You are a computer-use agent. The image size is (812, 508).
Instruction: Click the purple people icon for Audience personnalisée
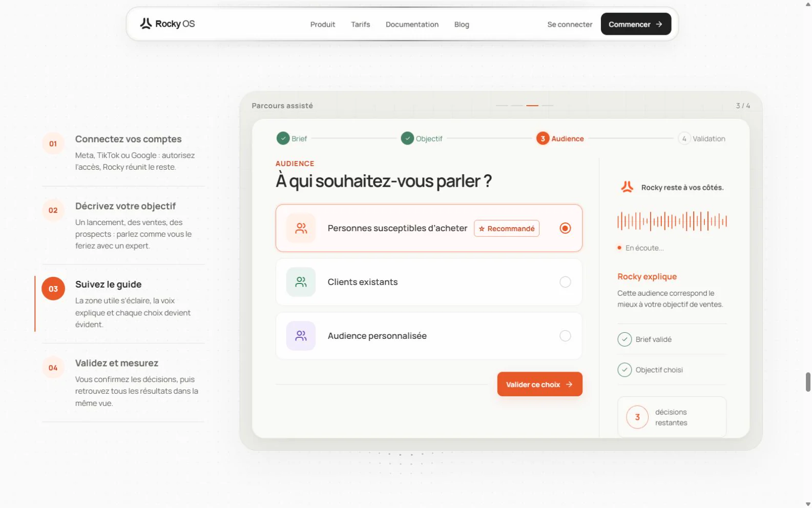pos(301,336)
